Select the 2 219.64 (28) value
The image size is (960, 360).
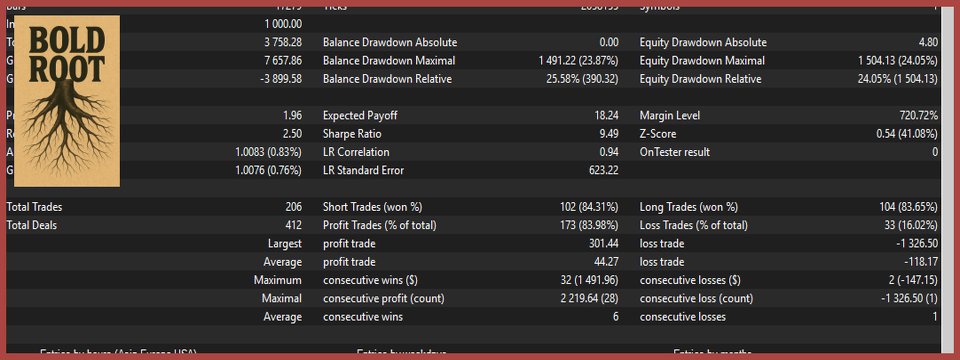(590, 299)
